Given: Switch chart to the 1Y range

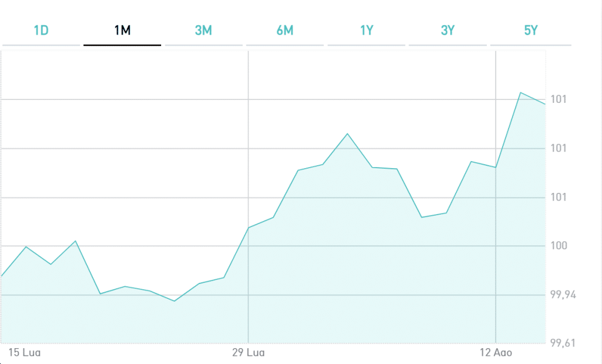Looking at the screenshot, I should [x=366, y=31].
